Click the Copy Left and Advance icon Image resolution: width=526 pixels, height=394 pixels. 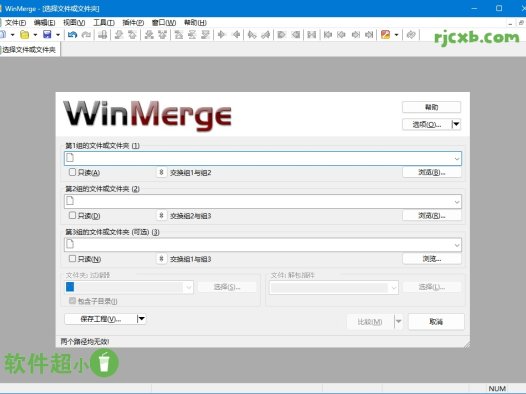coord(266,35)
